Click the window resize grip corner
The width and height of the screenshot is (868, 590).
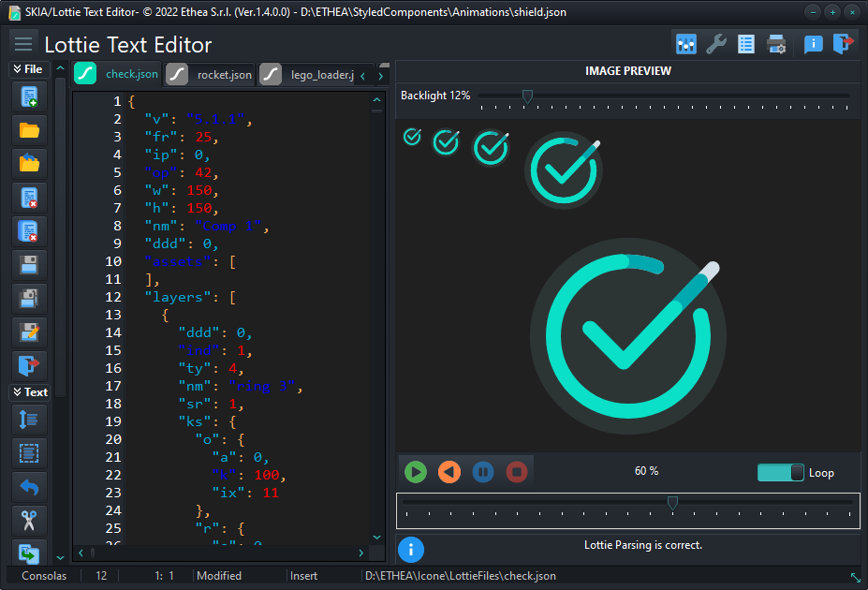(856, 577)
